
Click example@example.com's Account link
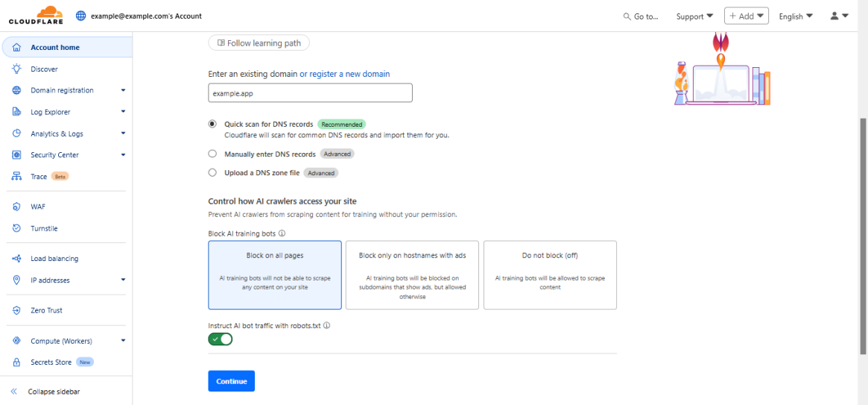(146, 16)
